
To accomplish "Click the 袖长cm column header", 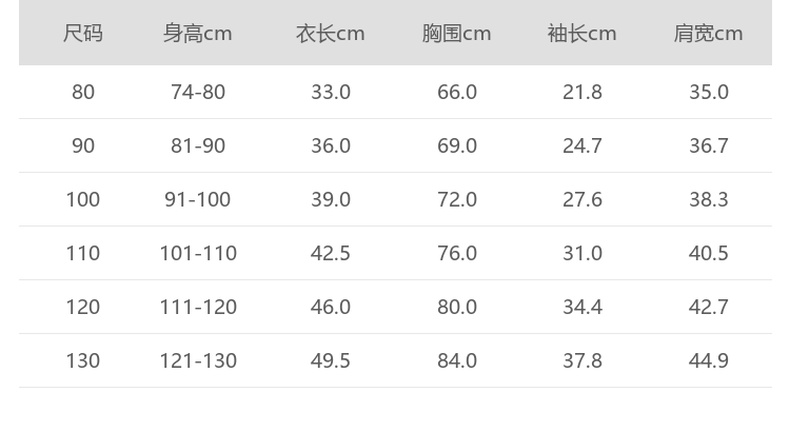I will [x=582, y=34].
